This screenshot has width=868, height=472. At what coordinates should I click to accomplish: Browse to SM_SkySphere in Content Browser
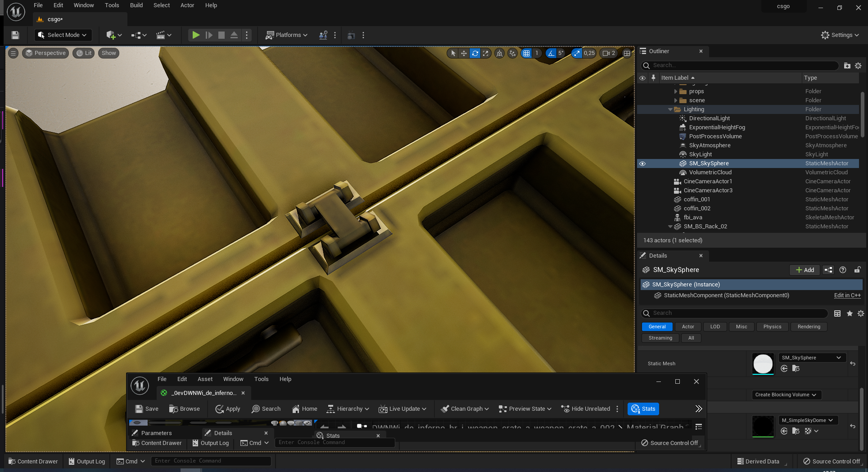click(796, 368)
